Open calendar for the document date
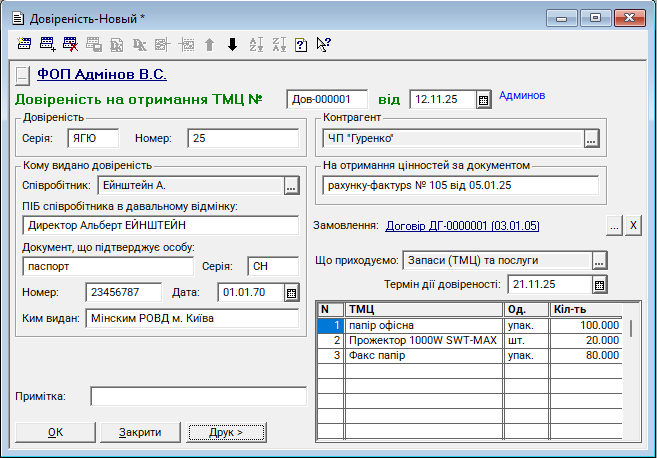Screen dimensions: 657x458 click(483, 100)
